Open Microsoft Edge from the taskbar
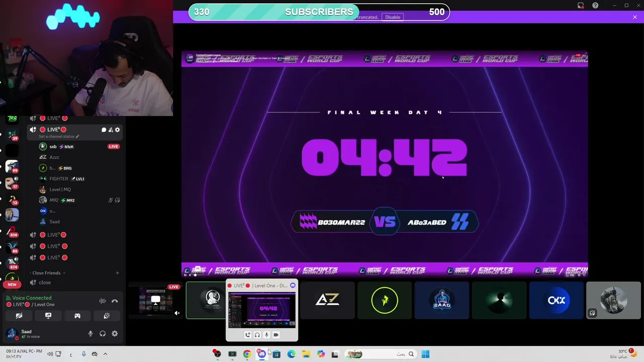The width and height of the screenshot is (644, 362). point(291,354)
